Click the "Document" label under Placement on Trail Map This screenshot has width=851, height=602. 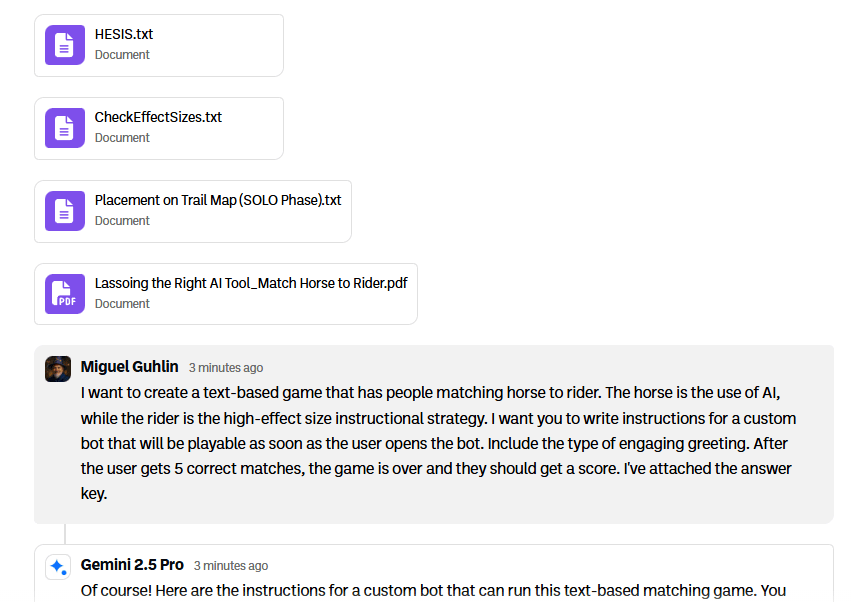[x=122, y=221]
